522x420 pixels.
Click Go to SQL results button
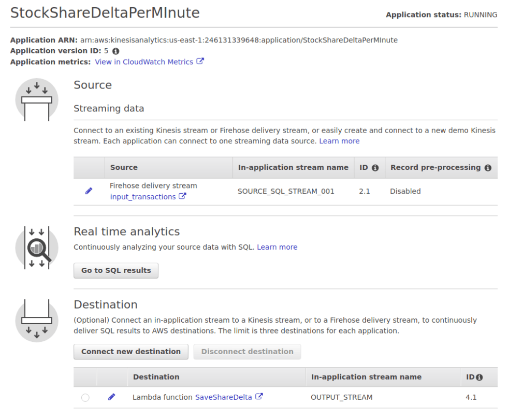(116, 270)
